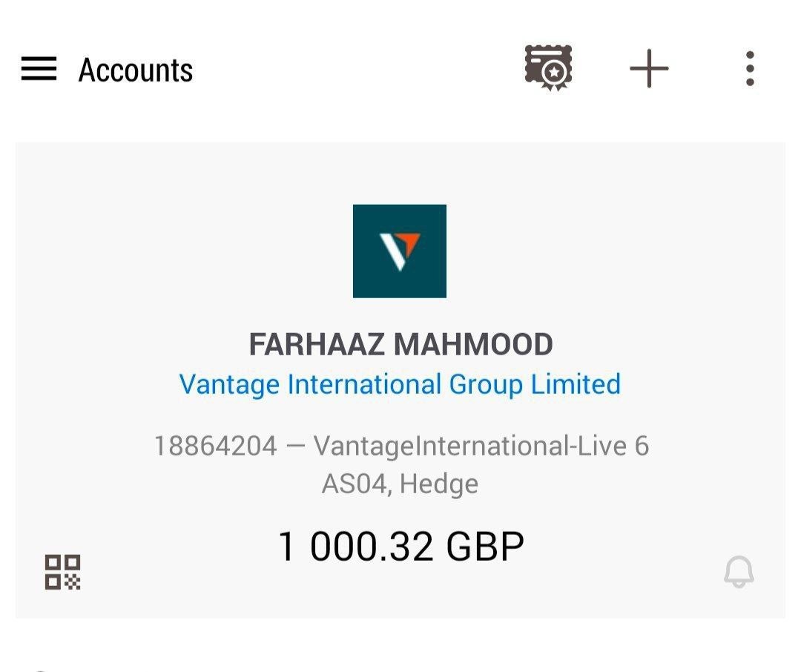Tap the 1 000.32 balance amount
This screenshot has height=672, width=801.
(x=355, y=547)
